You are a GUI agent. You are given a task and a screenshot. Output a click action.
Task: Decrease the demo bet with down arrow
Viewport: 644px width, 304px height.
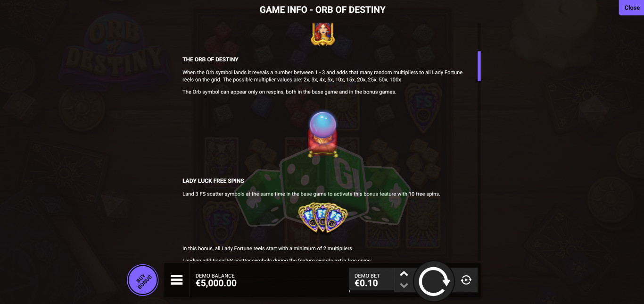pyautogui.click(x=404, y=285)
